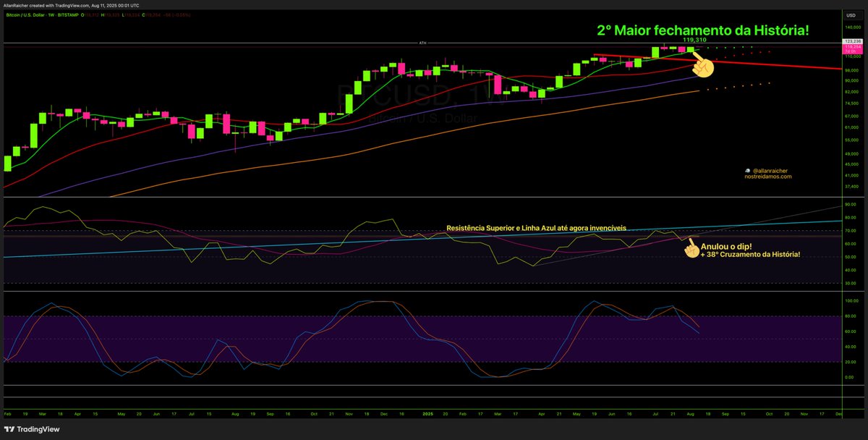Click the 0.00 label on the stochastic axis
This screenshot has width=868, height=440.
click(850, 377)
